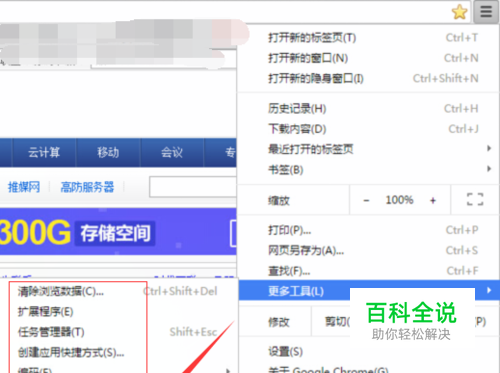The height and width of the screenshot is (373, 500).
Task: Expand the 书签(B) submenu
Action: [369, 170]
